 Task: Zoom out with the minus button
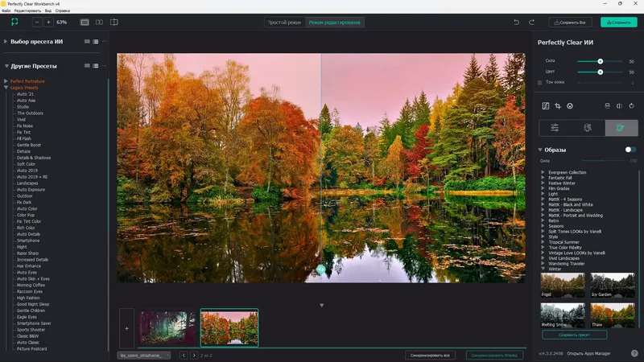pos(37,23)
